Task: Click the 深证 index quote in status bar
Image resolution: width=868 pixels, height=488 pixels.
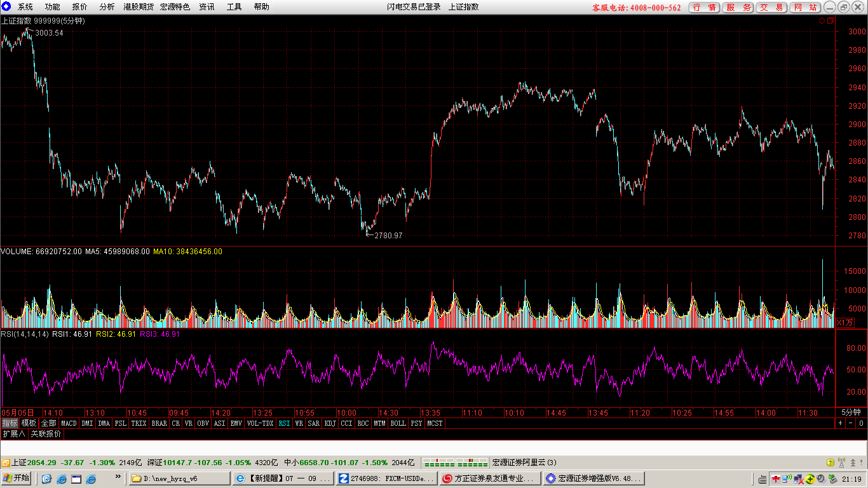Action: coord(212,463)
